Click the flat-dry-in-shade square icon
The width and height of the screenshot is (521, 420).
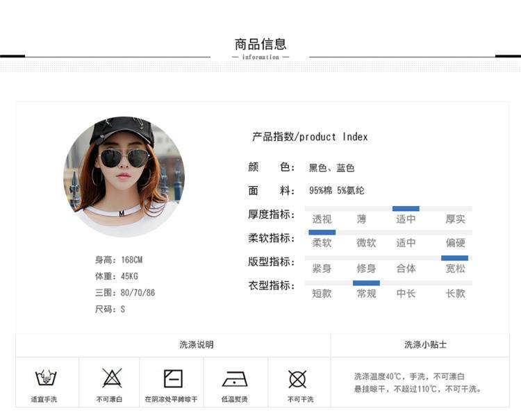pos(173,378)
